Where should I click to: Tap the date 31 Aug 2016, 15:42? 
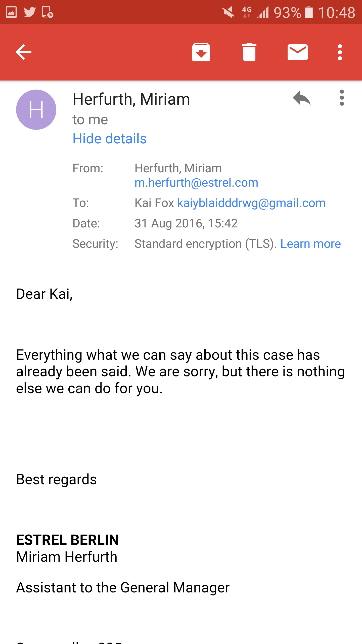click(x=186, y=223)
